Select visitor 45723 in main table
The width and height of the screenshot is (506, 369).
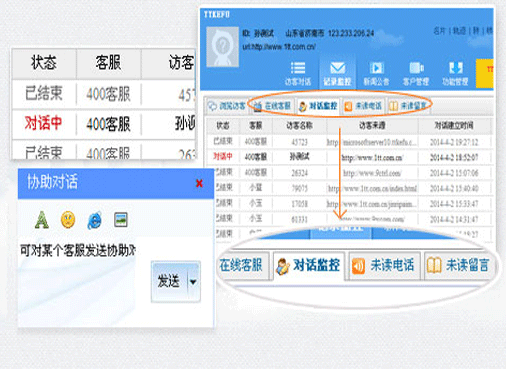[299, 142]
